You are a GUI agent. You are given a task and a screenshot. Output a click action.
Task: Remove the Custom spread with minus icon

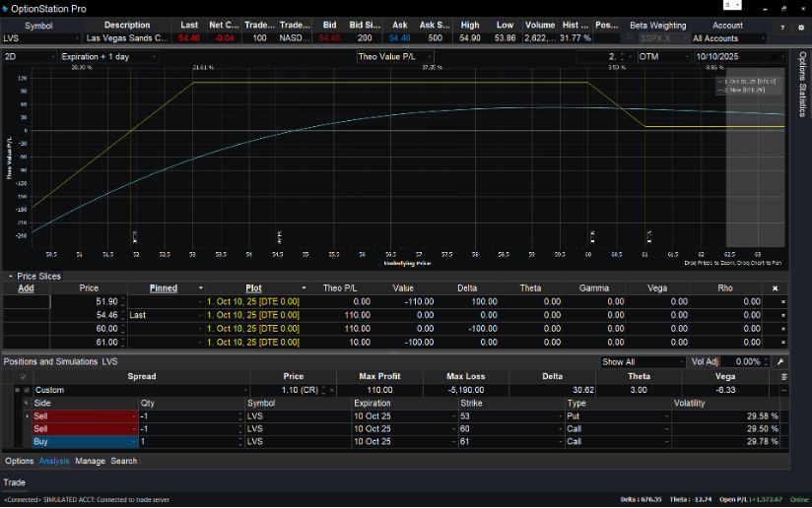tap(784, 390)
